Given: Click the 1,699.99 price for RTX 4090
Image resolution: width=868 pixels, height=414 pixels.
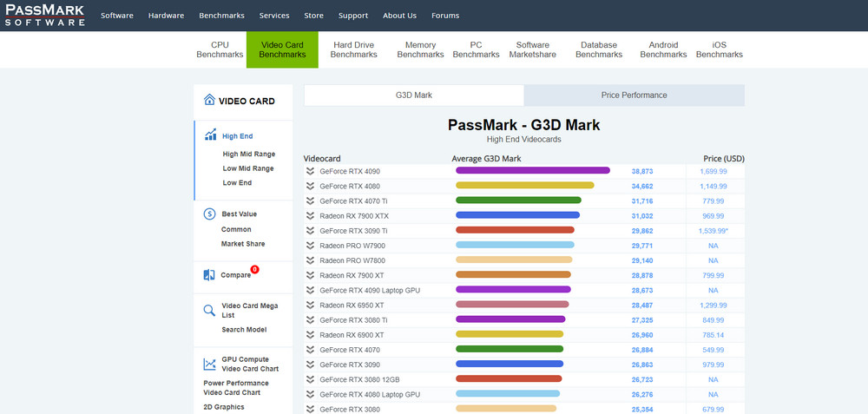Looking at the screenshot, I should [x=713, y=172].
